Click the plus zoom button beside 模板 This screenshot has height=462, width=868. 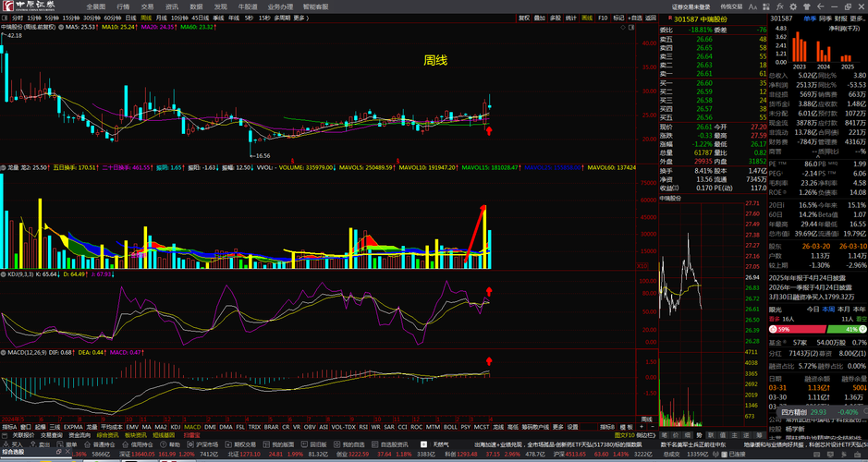[x=642, y=427]
